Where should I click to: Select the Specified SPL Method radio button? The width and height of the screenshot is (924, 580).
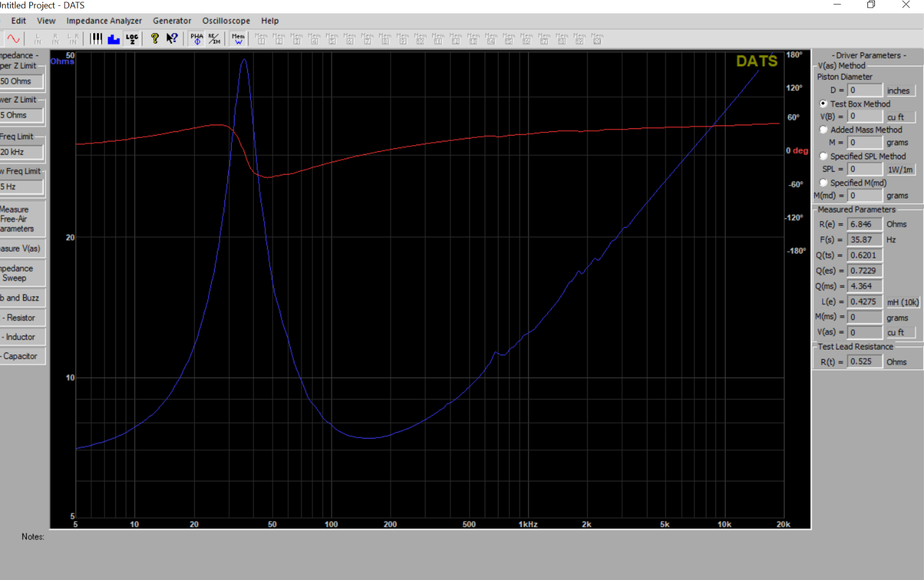point(824,156)
